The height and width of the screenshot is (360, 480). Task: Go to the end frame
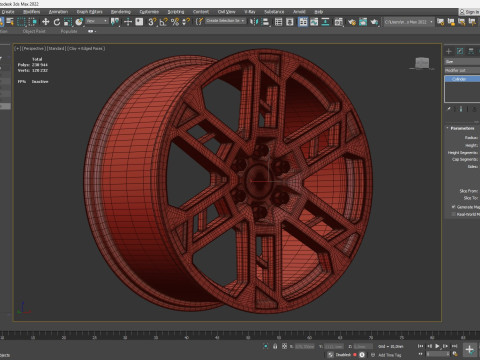pos(454,346)
